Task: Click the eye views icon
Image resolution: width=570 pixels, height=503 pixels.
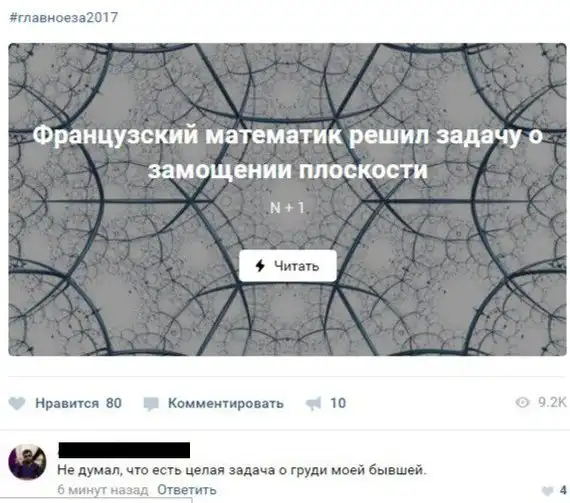Action: coord(522,402)
